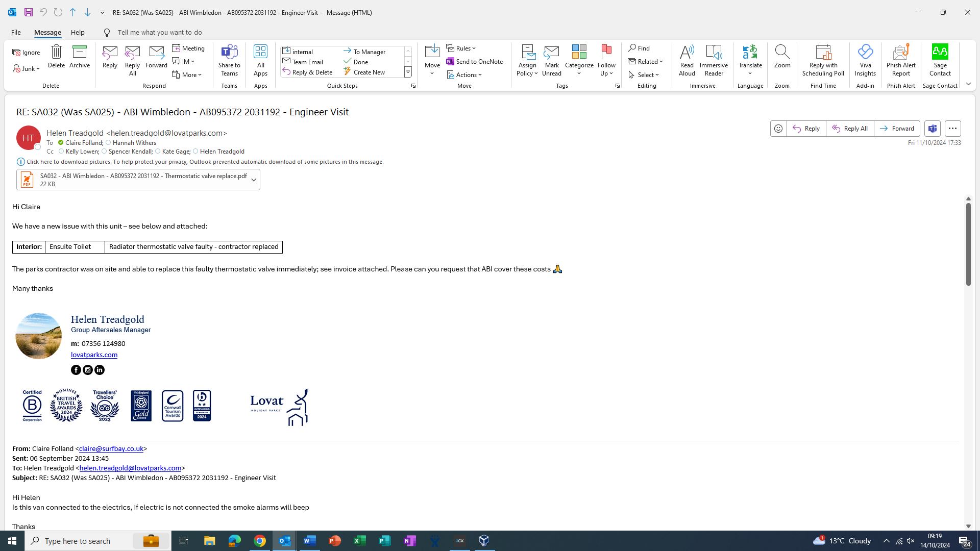The width and height of the screenshot is (980, 551).
Task: Click the Reply All button in header
Action: (x=850, y=129)
